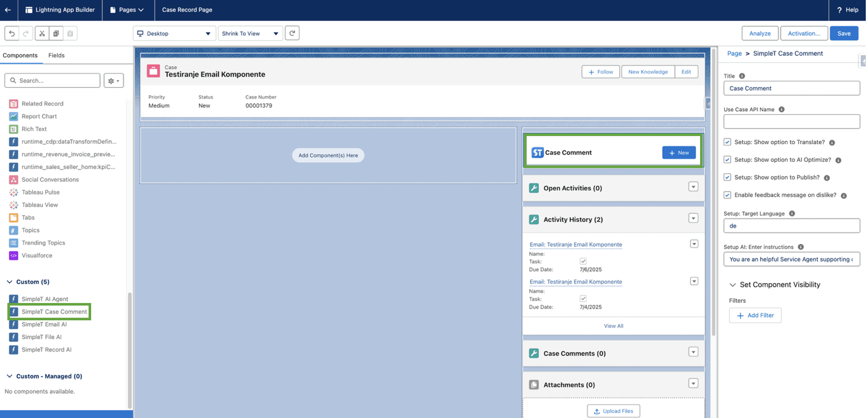Uncheck Setup: Show option to Translate?

point(727,142)
